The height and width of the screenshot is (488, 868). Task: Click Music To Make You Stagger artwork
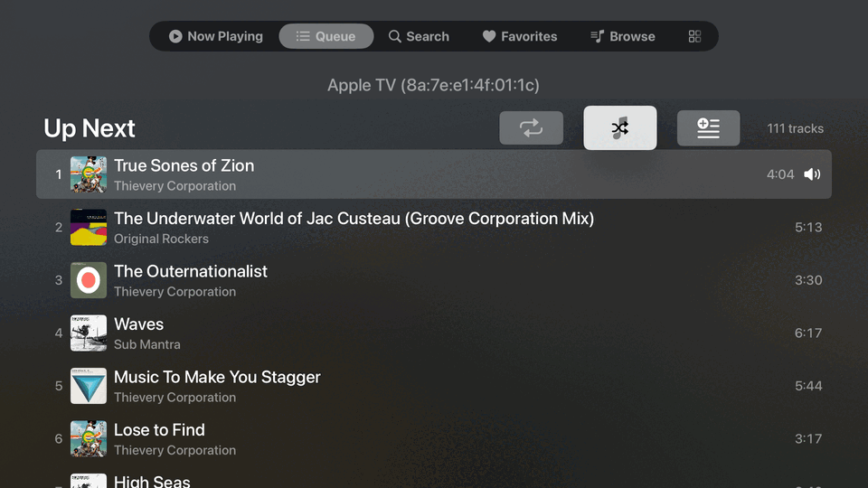(x=89, y=386)
